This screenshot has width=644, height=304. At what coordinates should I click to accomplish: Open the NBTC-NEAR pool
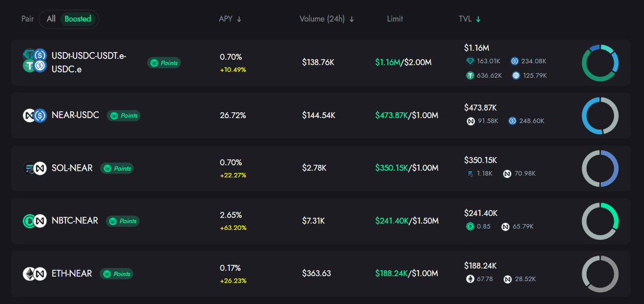click(75, 221)
